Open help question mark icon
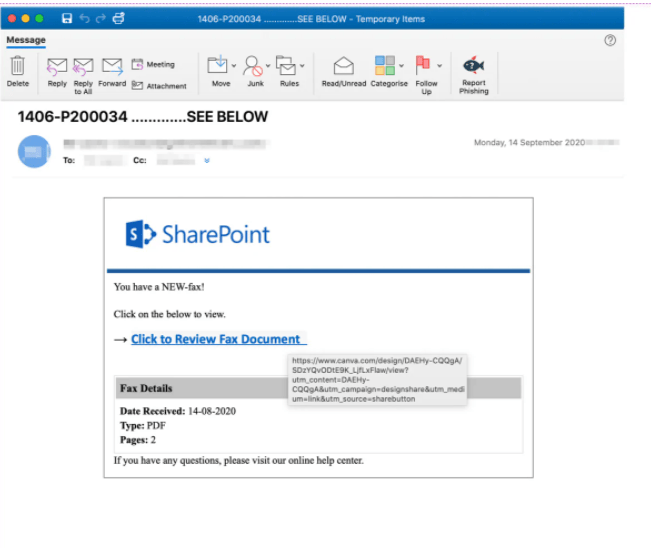This screenshot has height=548, width=651. pyautogui.click(x=610, y=40)
